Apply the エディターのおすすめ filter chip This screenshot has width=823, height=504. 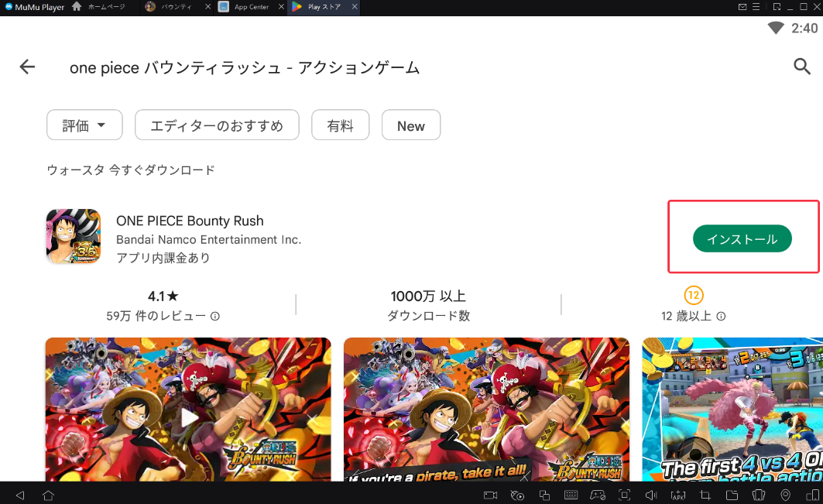pyautogui.click(x=217, y=125)
